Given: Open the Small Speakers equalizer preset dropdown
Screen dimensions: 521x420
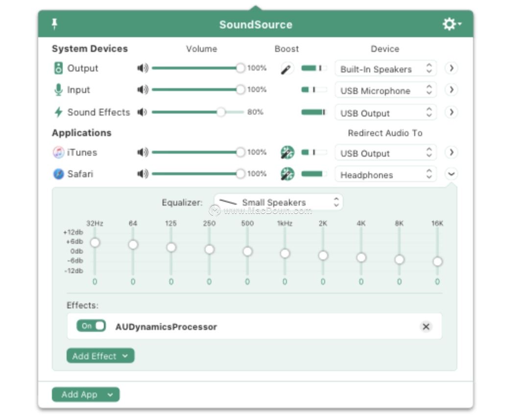Looking at the screenshot, I should pyautogui.click(x=279, y=202).
